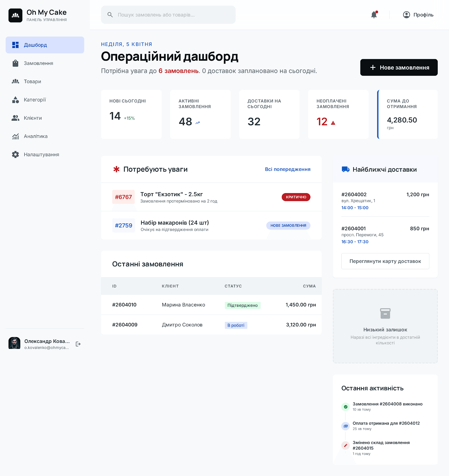Click the low stock archive box icon

pos(385,313)
